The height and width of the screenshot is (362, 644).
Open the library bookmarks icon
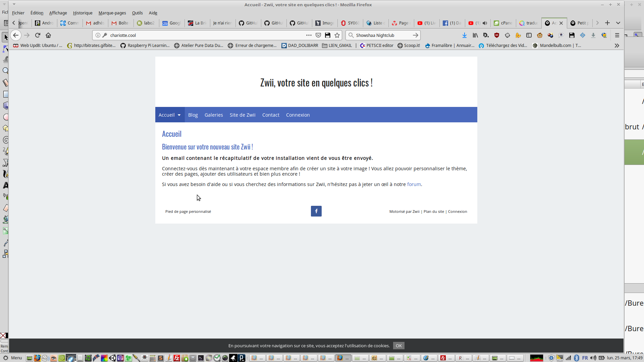click(475, 35)
